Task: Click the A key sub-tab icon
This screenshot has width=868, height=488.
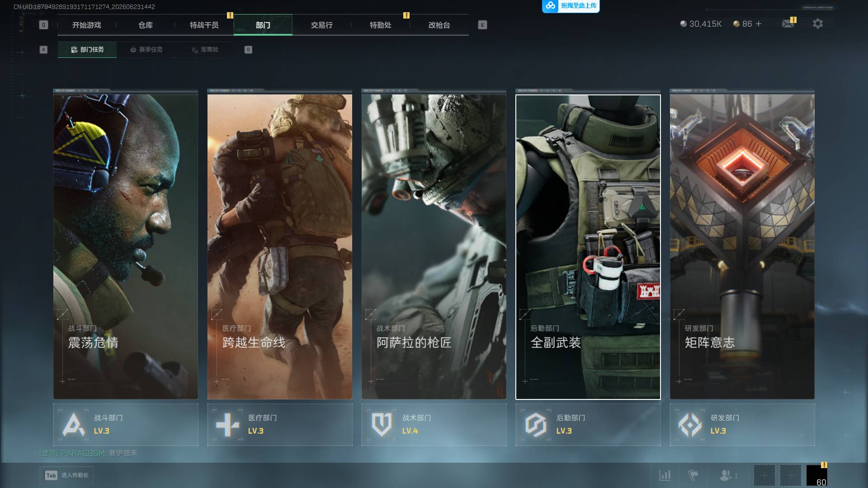Action: [x=43, y=50]
